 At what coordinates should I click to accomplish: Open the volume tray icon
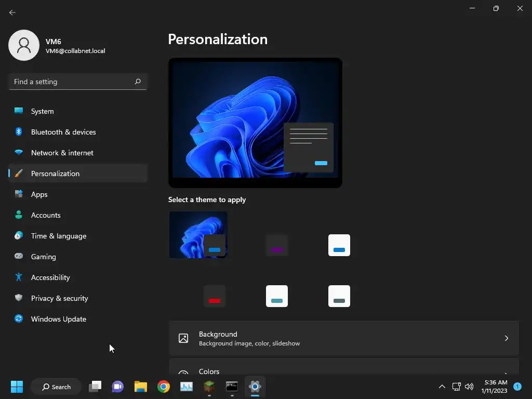click(x=469, y=387)
